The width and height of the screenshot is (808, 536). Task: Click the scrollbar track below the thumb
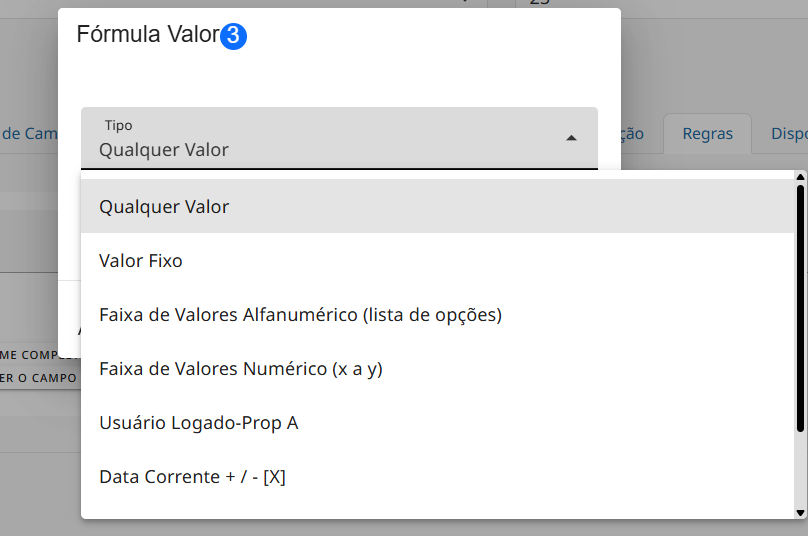[x=800, y=469]
